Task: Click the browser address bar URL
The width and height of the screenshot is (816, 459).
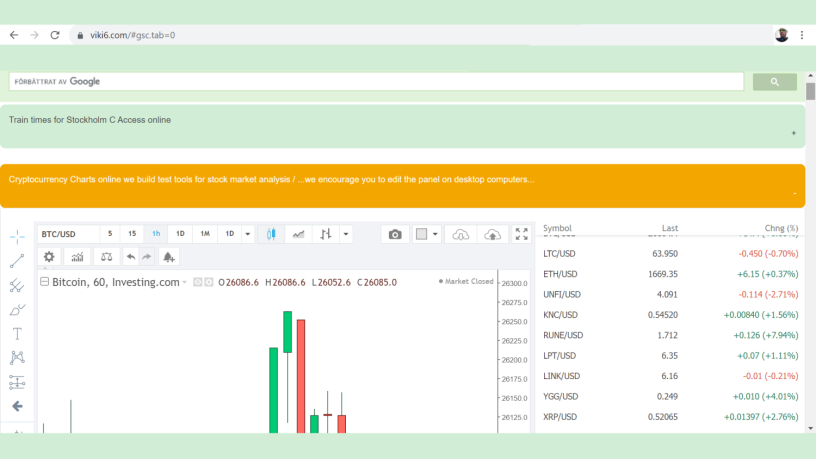Action: coord(133,35)
